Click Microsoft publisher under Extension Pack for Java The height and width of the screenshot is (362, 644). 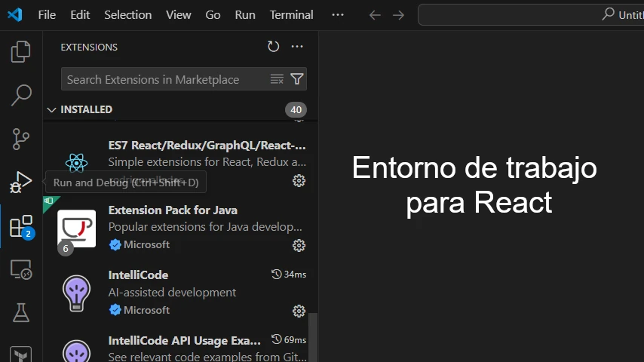tap(146, 244)
